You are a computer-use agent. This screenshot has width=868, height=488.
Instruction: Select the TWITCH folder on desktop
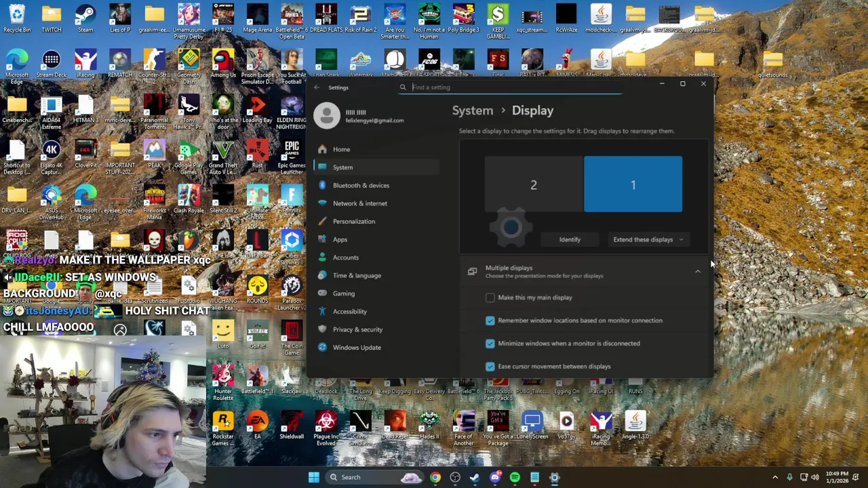[x=52, y=19]
